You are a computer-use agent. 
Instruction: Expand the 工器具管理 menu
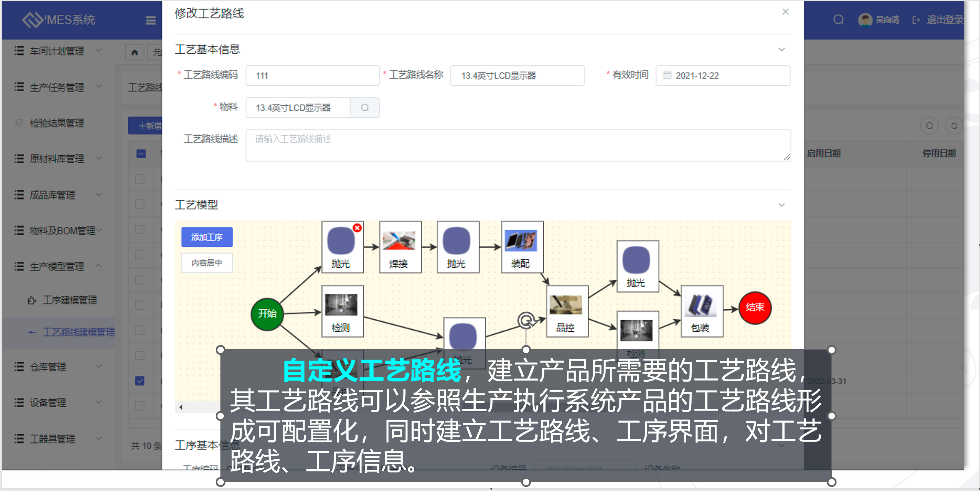point(58,438)
